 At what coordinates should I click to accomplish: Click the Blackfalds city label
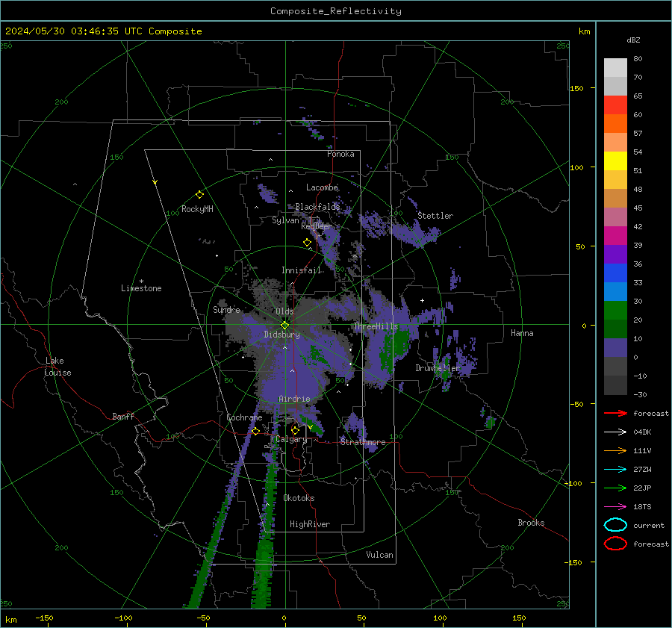click(317, 207)
